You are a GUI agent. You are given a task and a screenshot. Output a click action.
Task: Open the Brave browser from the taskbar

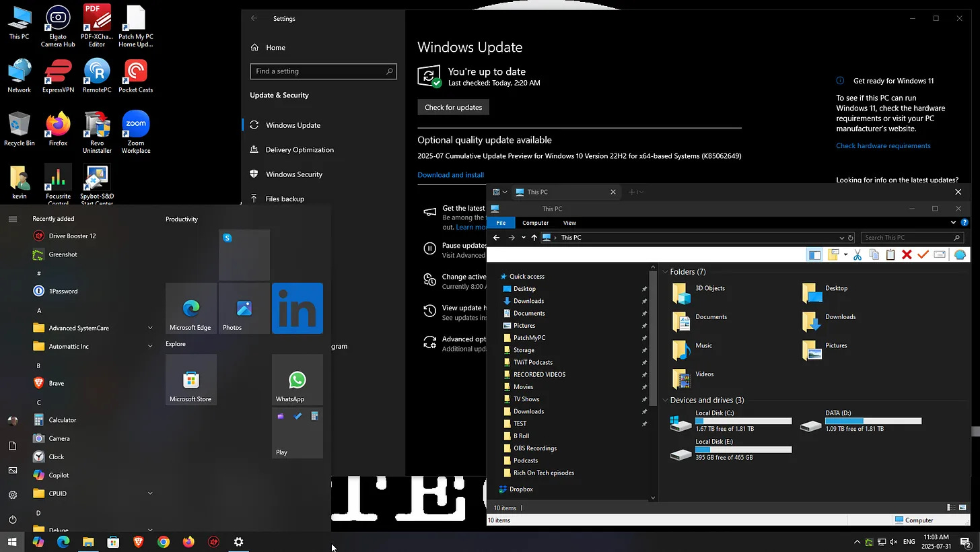[x=139, y=542]
